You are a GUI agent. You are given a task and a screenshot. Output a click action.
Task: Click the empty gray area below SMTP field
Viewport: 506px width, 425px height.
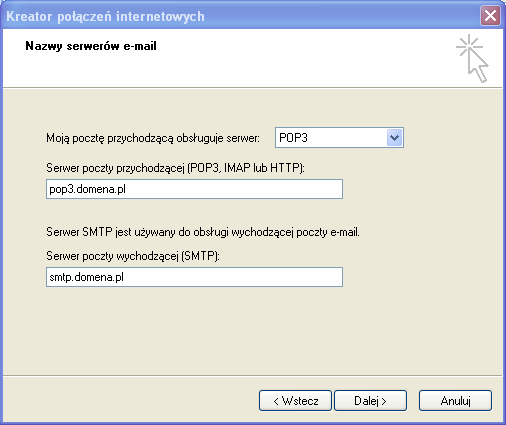252,330
